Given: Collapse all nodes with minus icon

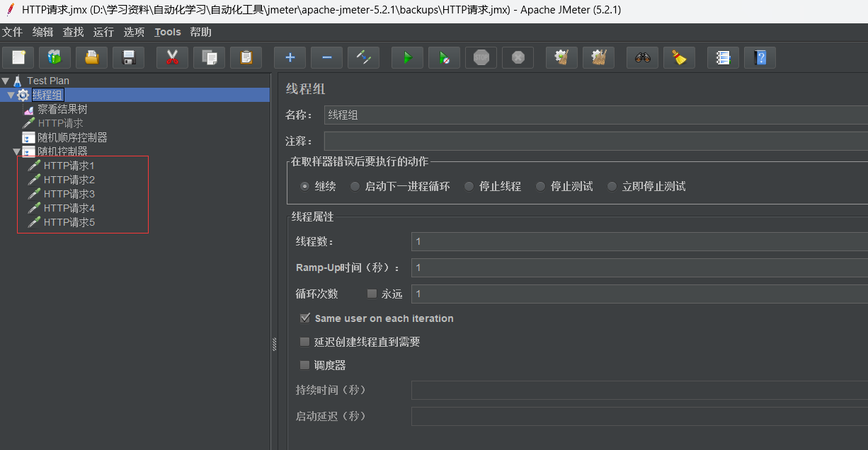Looking at the screenshot, I should pos(326,57).
